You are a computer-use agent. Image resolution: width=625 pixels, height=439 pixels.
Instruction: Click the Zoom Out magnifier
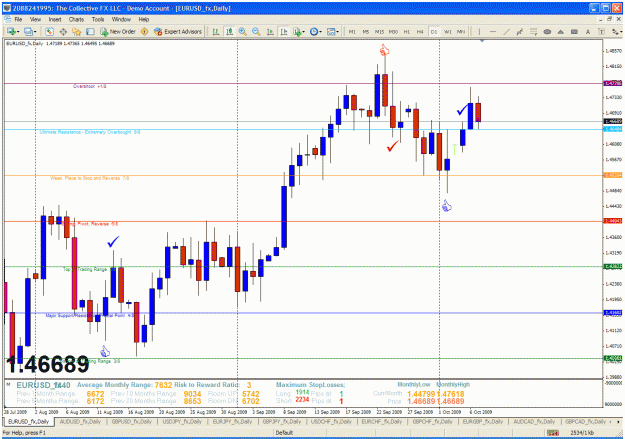pyautogui.click(x=256, y=31)
